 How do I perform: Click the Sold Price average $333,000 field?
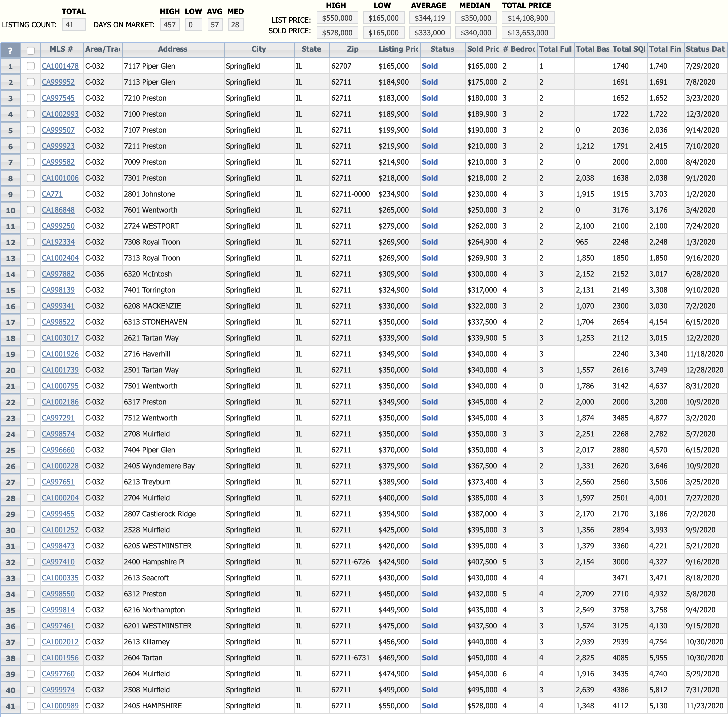point(430,32)
